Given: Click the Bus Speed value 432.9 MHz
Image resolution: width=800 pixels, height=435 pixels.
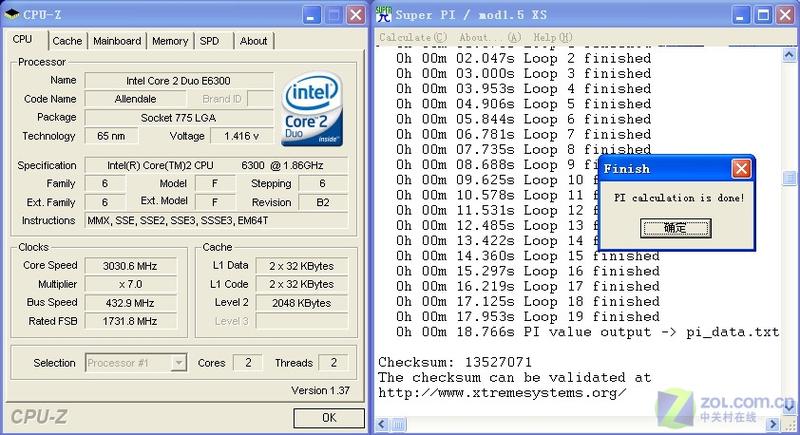Looking at the screenshot, I should point(130,302).
